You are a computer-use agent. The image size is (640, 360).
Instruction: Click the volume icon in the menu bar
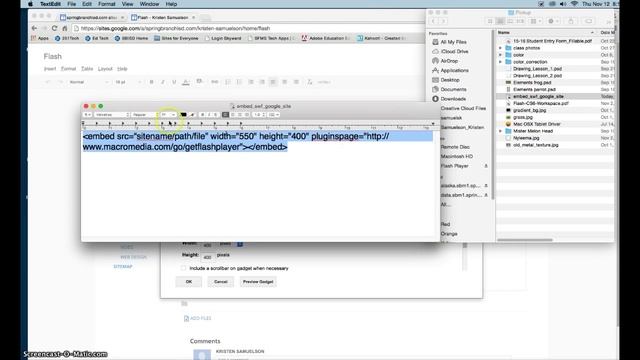coord(563,4)
